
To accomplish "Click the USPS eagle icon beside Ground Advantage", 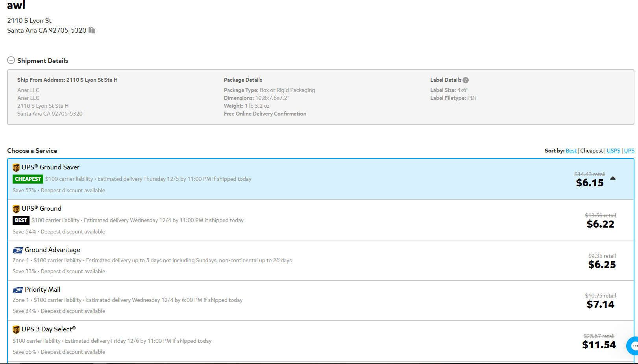I will click(18, 250).
